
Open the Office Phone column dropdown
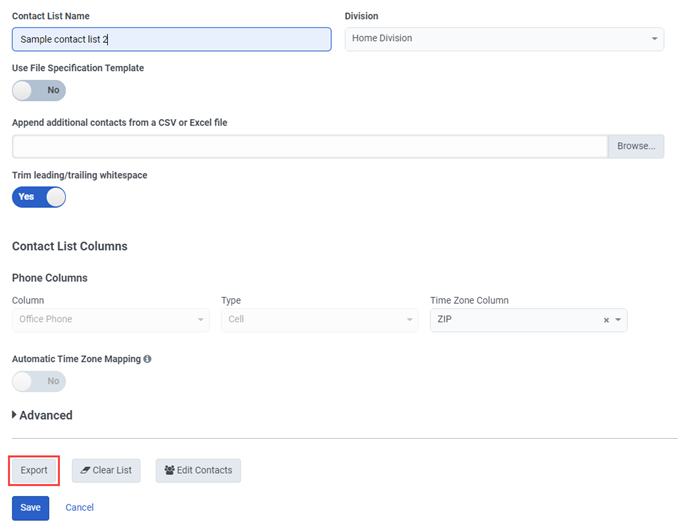[x=111, y=319]
